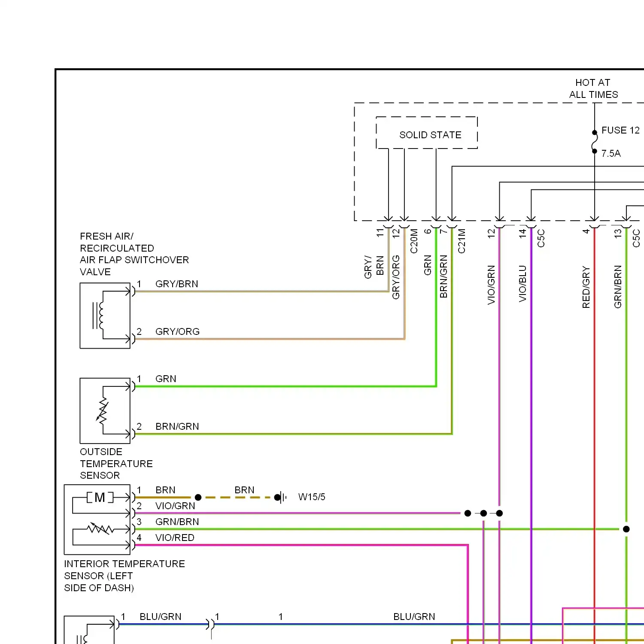Click the vertical VIO/GRN wire label
644x644 pixels.
click(x=491, y=285)
